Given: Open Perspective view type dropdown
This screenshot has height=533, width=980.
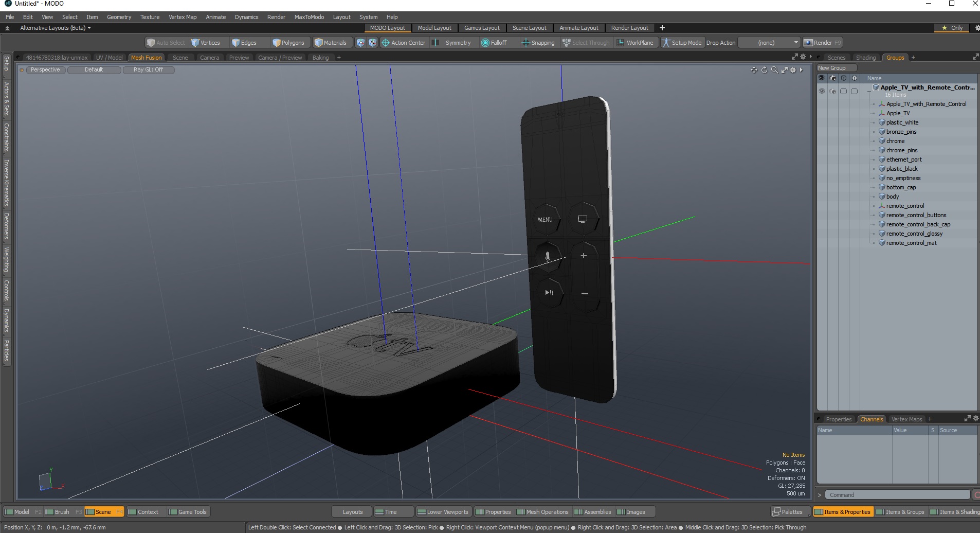Looking at the screenshot, I should click(x=45, y=70).
